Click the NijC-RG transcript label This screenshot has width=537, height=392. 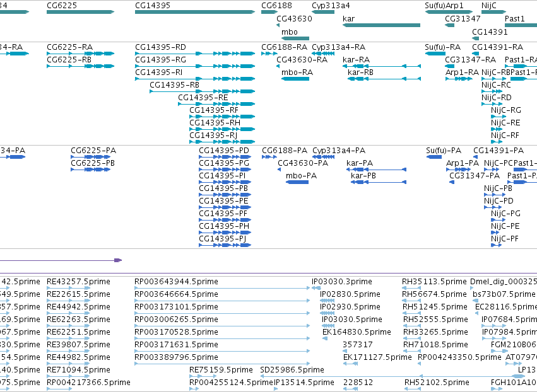(x=506, y=110)
